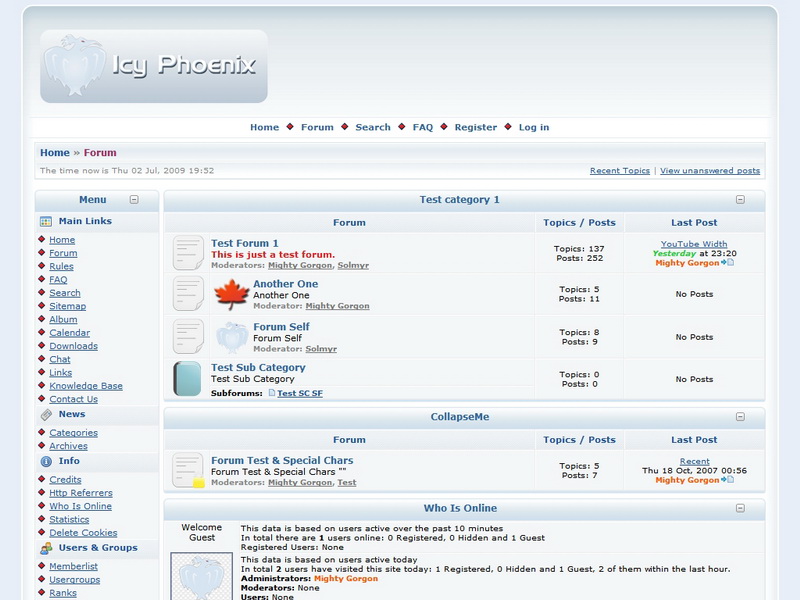The height and width of the screenshot is (600, 800).
Task: Click the teal Test Sub Category icon
Action: click(x=187, y=379)
